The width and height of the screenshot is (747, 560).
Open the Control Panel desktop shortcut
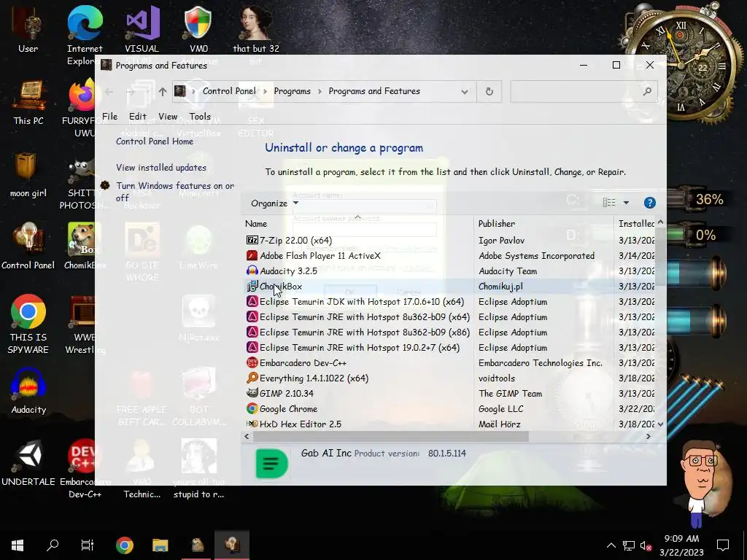[28, 246]
